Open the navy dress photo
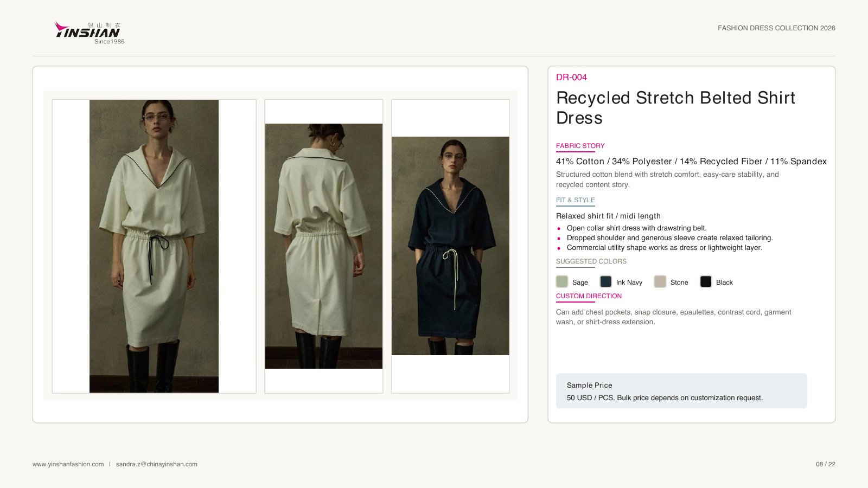Viewport: 868px width, 488px height. pyautogui.click(x=450, y=246)
